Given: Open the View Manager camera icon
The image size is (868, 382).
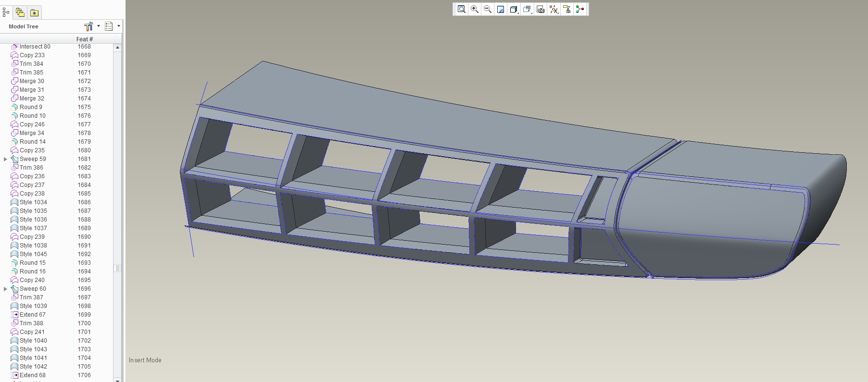Looking at the screenshot, I should [x=541, y=9].
